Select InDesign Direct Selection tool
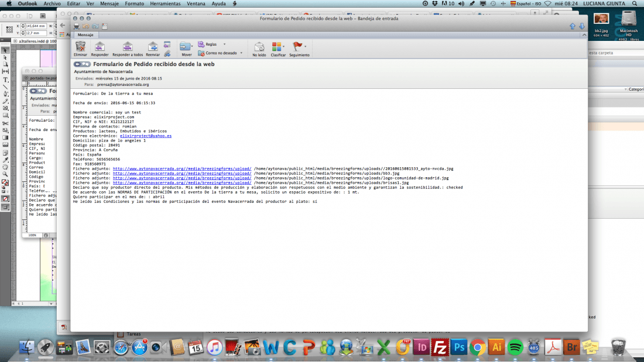The height and width of the screenshot is (362, 644). tap(5, 57)
